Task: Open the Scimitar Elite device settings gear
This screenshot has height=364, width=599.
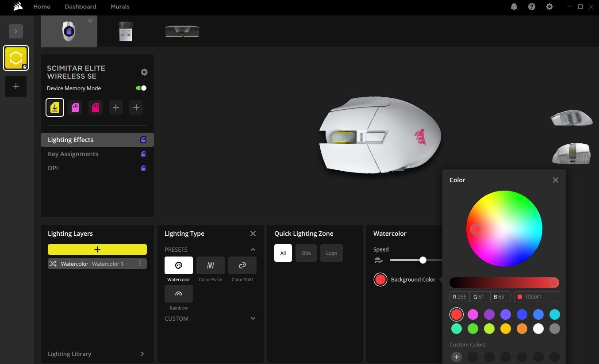Action: (144, 72)
